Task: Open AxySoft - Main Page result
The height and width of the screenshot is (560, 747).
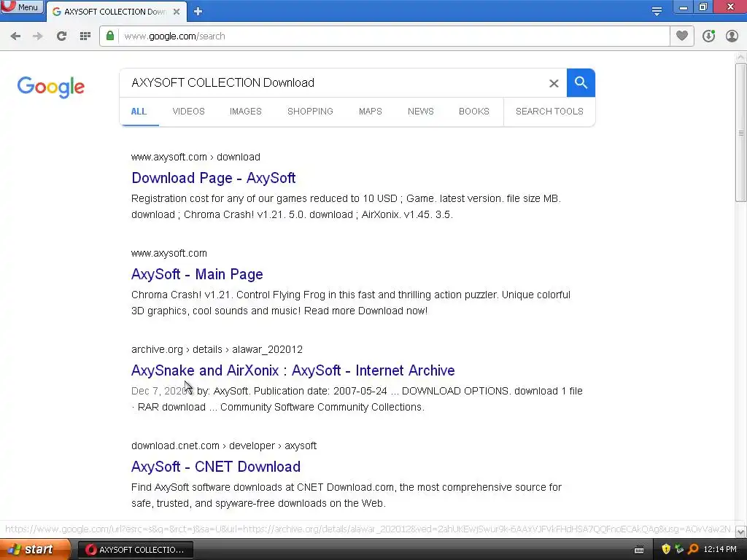Action: coord(197,274)
